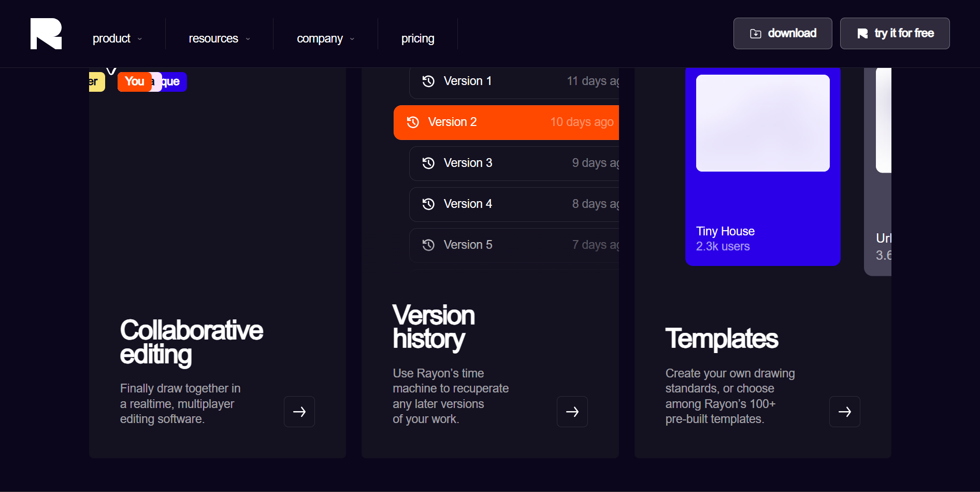Click the 'Tiny House' title text
The width and height of the screenshot is (980, 492).
click(x=725, y=231)
